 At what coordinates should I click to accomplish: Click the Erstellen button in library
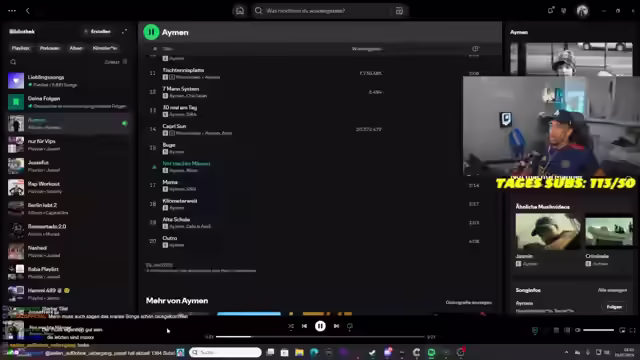tap(98, 31)
